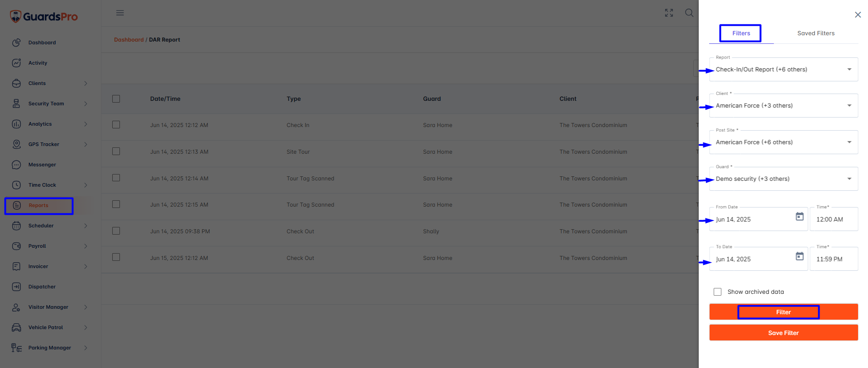Tick the checkbox for Site Tour row
The height and width of the screenshot is (368, 868).
pos(116,151)
